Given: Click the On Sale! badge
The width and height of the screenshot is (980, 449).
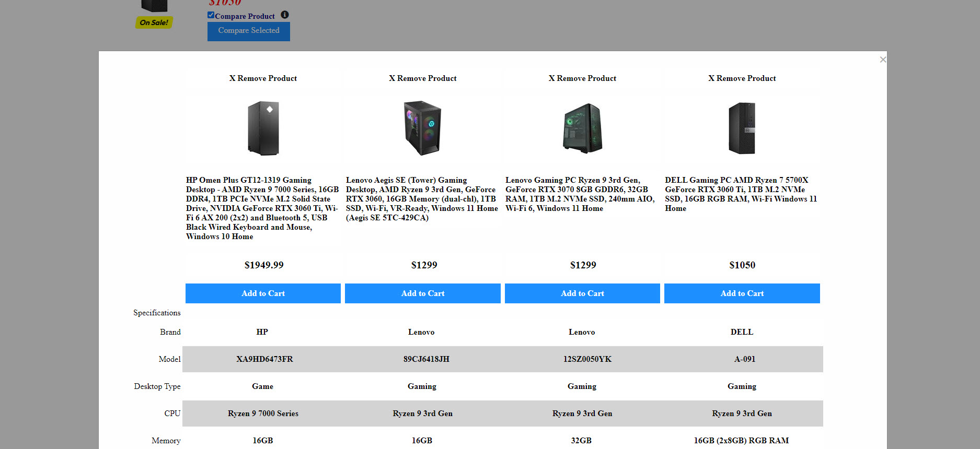Looking at the screenshot, I should coord(154,22).
